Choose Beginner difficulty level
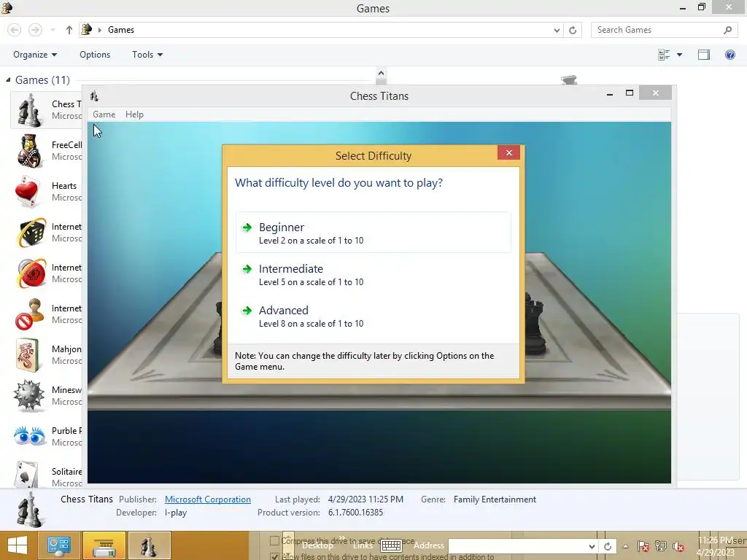747x560 pixels. point(373,233)
